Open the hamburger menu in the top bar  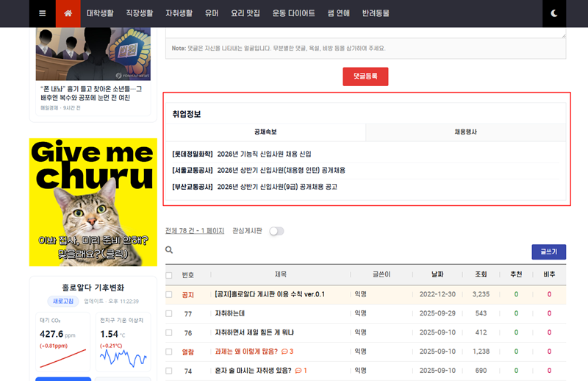pos(42,13)
